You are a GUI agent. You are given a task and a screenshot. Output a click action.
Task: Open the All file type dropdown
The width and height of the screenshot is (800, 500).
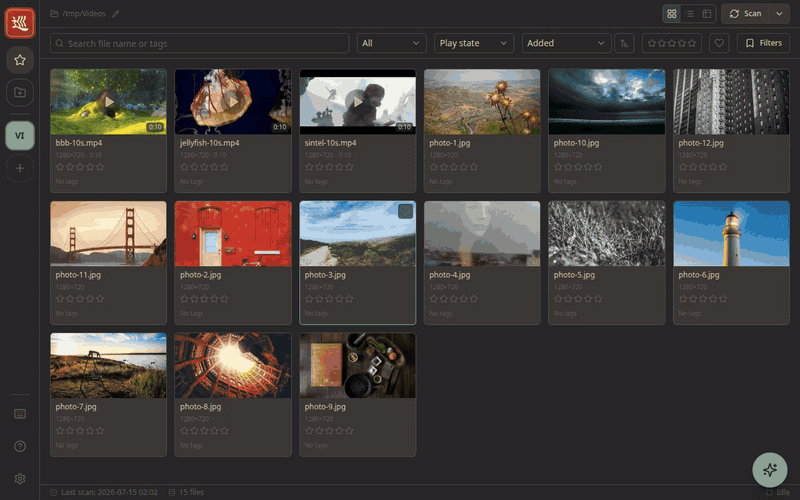click(391, 43)
